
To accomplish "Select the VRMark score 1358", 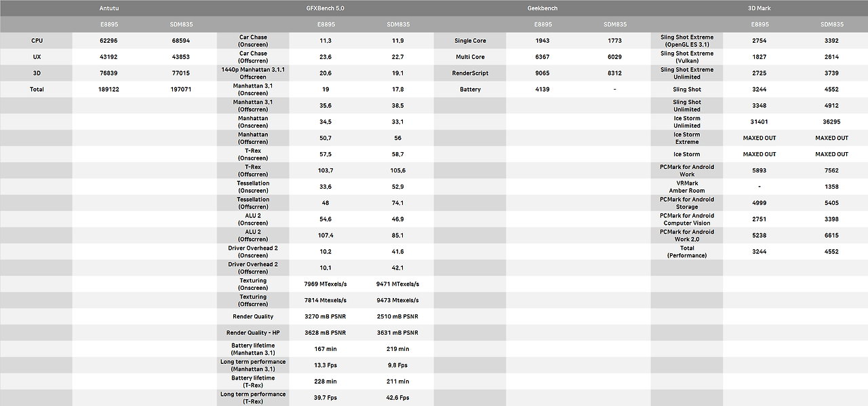I will 831,187.
